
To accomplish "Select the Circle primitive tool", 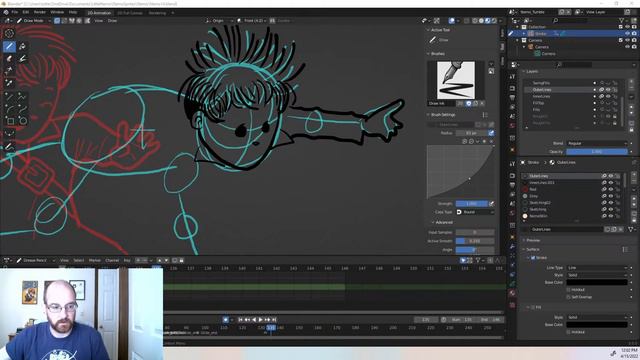I will [22, 121].
